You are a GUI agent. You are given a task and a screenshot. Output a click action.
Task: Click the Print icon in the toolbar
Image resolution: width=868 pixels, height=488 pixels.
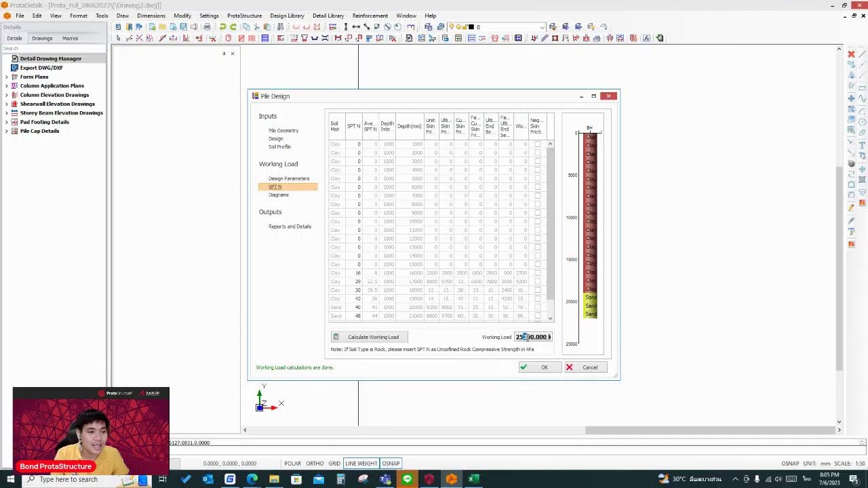pos(207,27)
